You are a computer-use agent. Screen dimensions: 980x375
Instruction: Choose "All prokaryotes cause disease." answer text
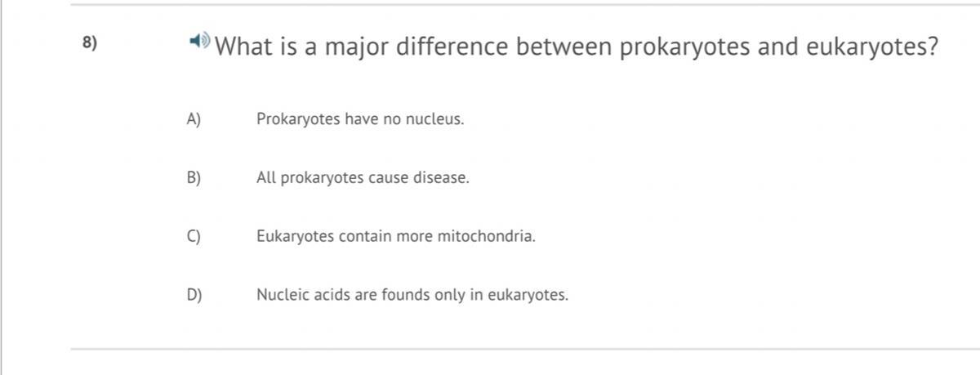363,178
